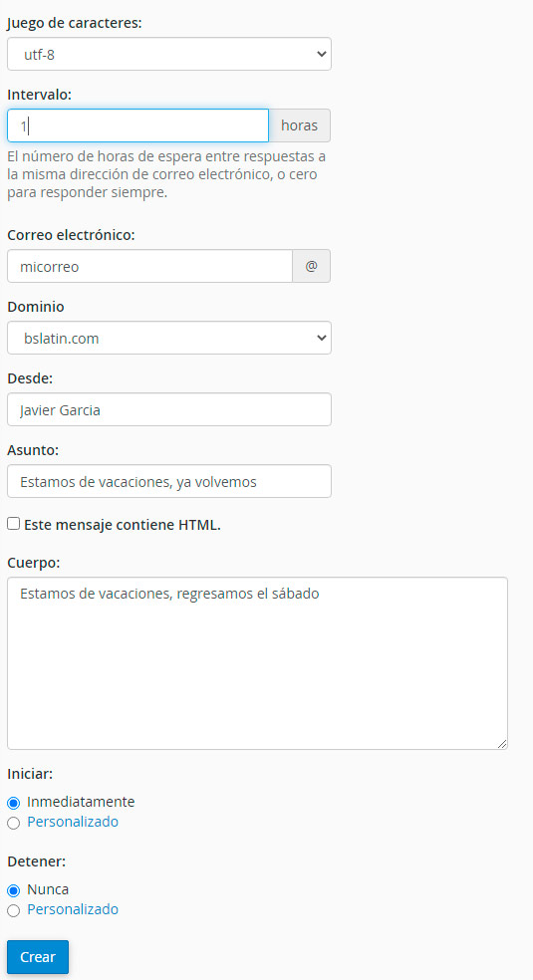533x980 pixels.
Task: Select the Asunto subject field
Action: [x=168, y=481]
